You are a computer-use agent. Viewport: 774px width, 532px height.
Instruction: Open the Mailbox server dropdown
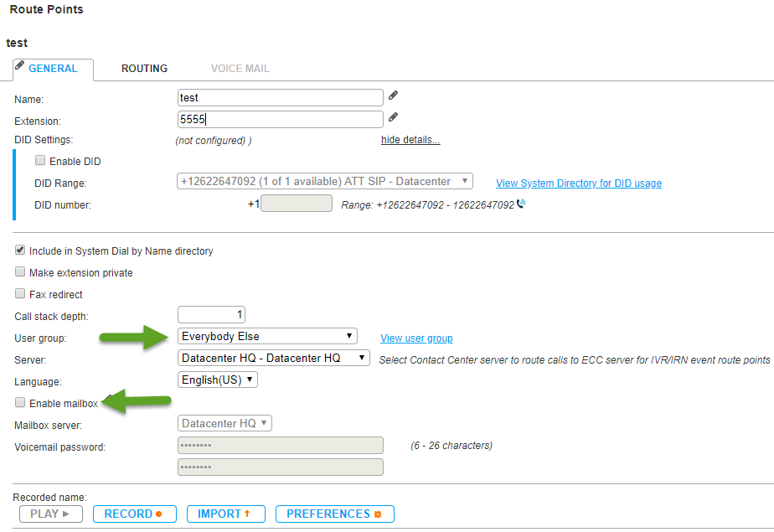[224, 423]
